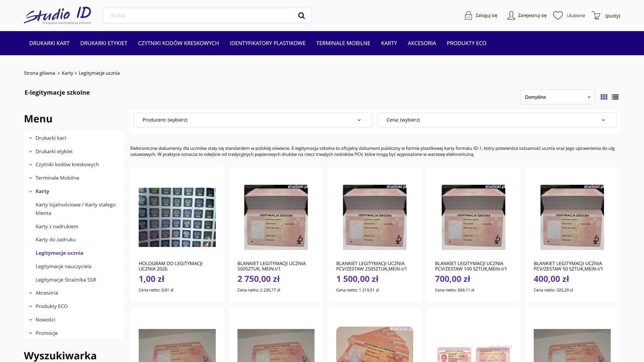This screenshot has width=644, height=362.
Task: Expand the Akcesoria sidebar section
Action: (x=31, y=293)
